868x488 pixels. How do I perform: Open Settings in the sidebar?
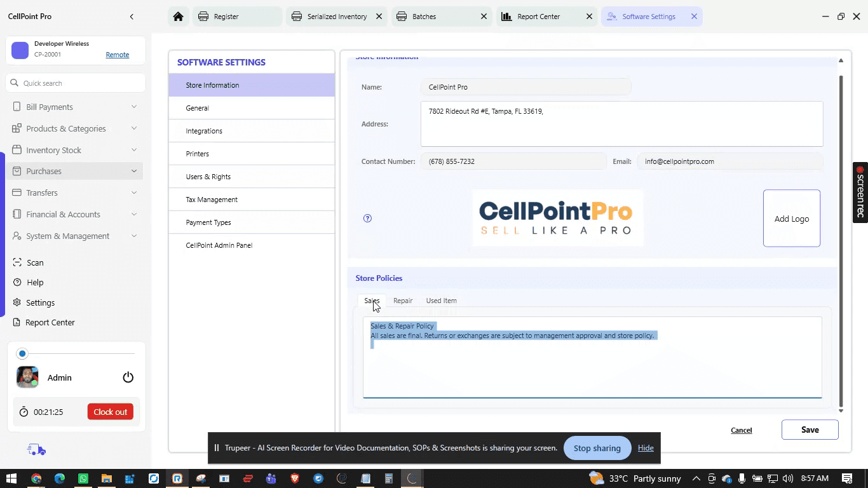[x=34, y=302]
